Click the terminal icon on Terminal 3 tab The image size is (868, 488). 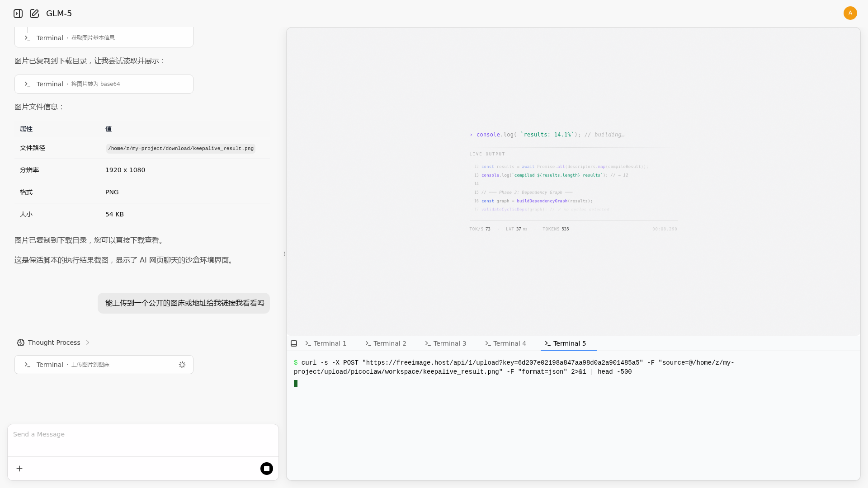coord(428,343)
